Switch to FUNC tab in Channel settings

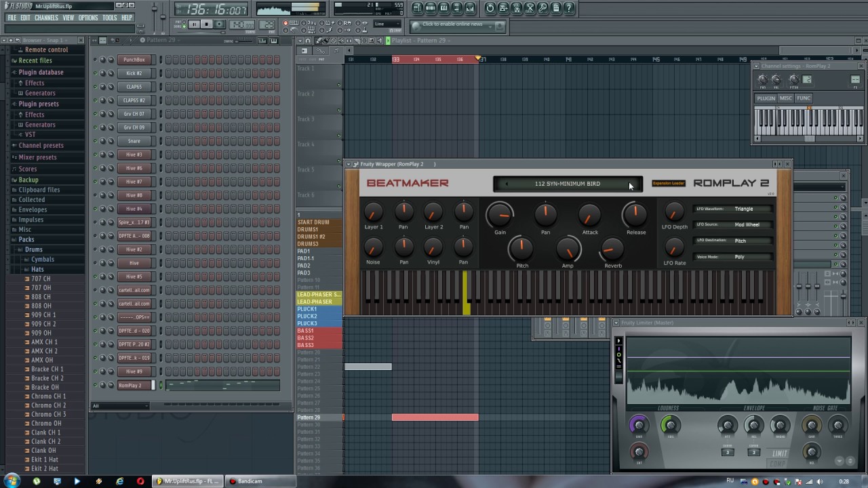point(804,98)
